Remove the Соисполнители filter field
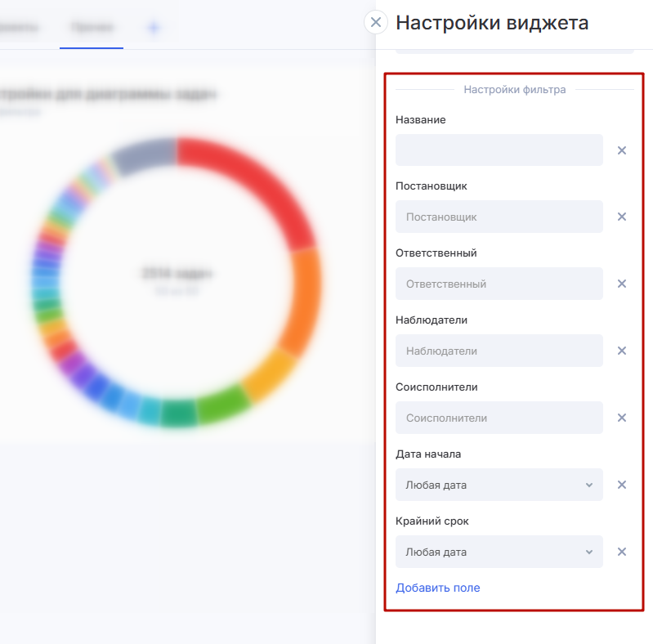 point(621,418)
